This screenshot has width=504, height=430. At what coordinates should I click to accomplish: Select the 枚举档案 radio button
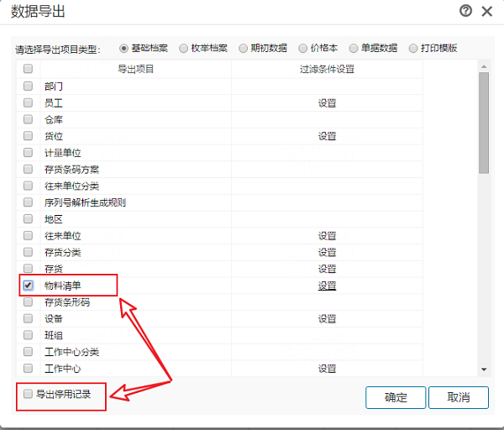coord(183,48)
